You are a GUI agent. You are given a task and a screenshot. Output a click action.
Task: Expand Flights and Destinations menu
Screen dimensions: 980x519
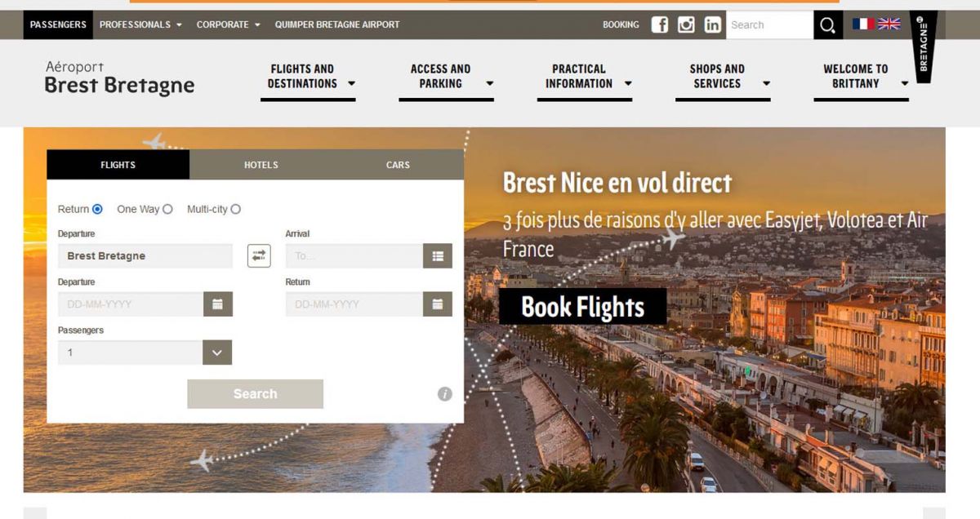pyautogui.click(x=308, y=77)
